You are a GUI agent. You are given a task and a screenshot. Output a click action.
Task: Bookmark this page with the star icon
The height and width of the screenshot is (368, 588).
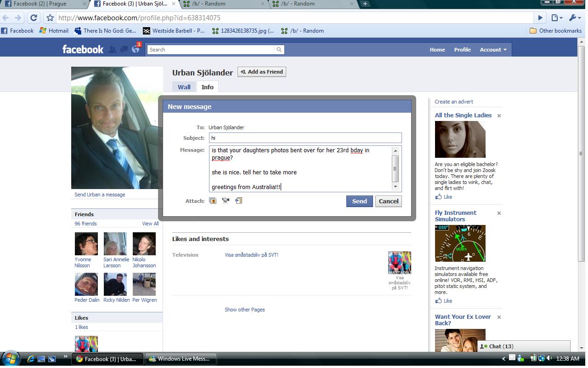pyautogui.click(x=50, y=18)
